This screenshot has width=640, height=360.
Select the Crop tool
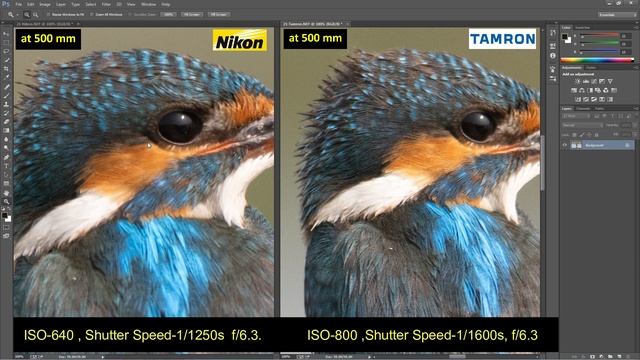click(x=6, y=69)
